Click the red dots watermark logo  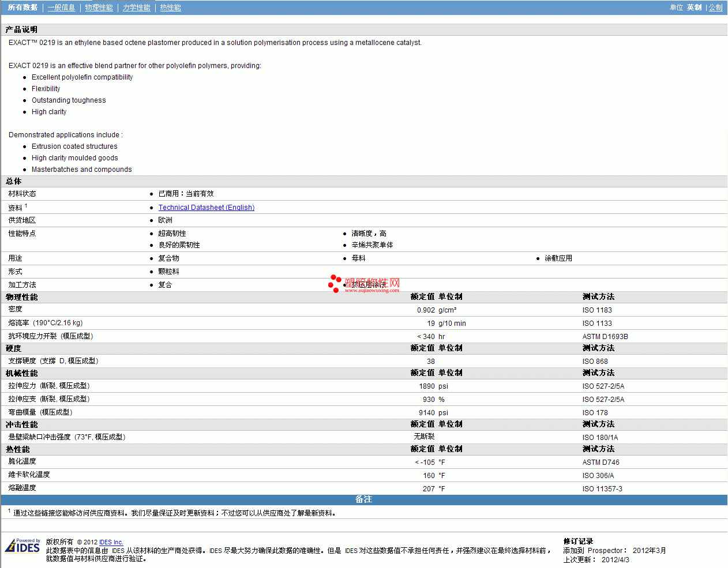pyautogui.click(x=335, y=283)
